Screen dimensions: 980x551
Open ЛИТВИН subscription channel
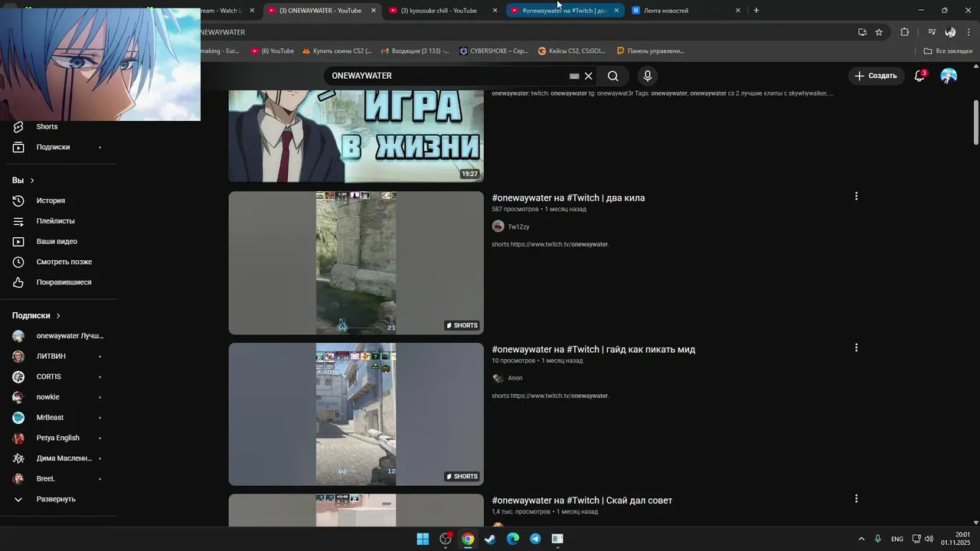51,357
